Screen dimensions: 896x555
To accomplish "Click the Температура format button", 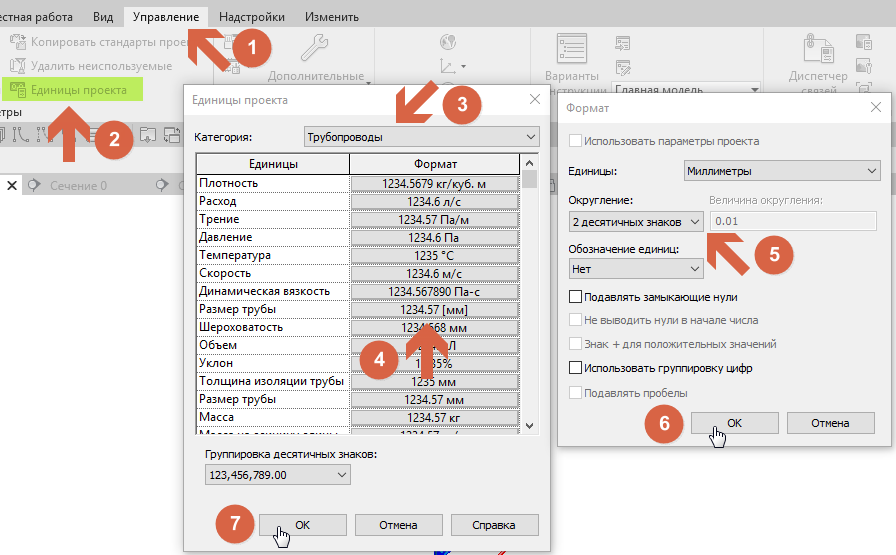I will click(x=434, y=255).
